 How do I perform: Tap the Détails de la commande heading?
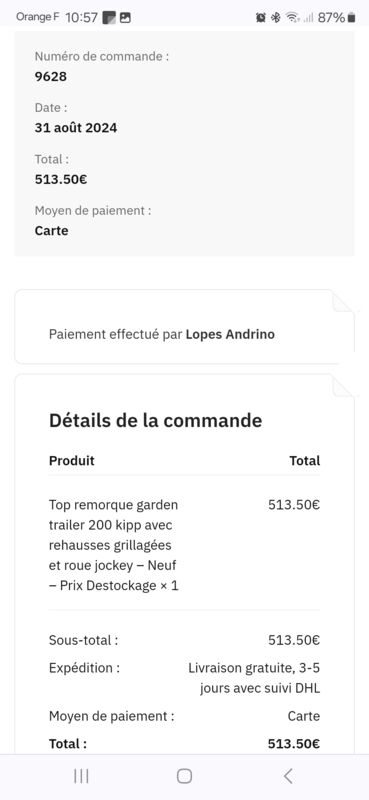pyautogui.click(x=155, y=420)
